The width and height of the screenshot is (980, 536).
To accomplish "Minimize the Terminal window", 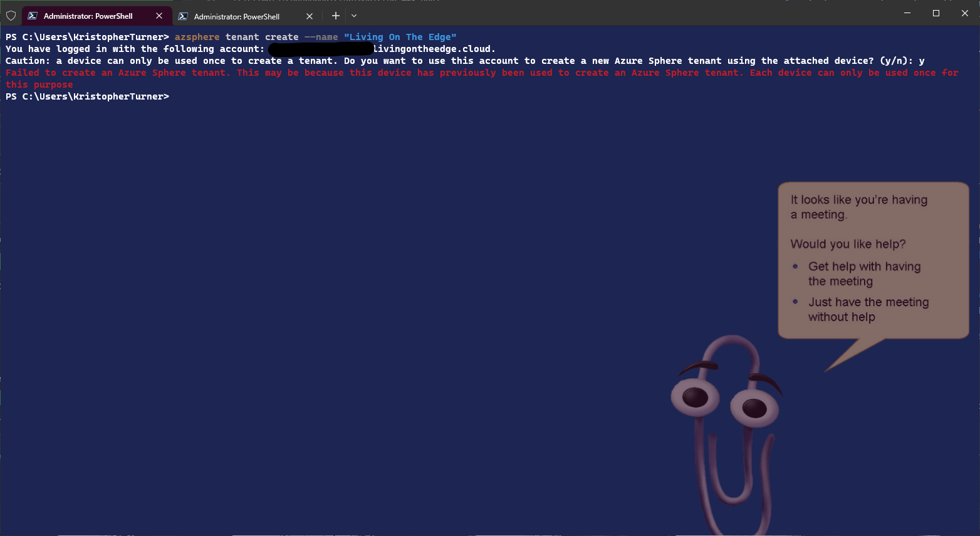I will tap(907, 13).
